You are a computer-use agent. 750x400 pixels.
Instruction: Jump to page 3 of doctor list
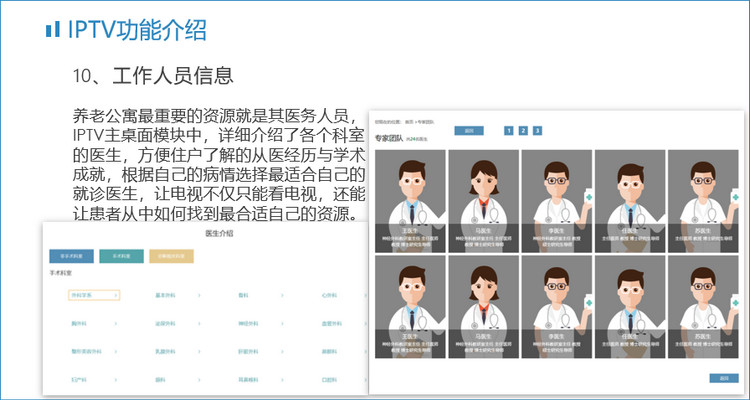click(537, 130)
